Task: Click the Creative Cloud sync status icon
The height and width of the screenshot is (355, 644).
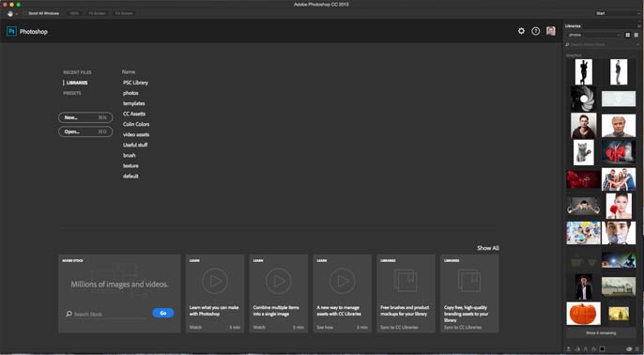Action: click(x=629, y=348)
